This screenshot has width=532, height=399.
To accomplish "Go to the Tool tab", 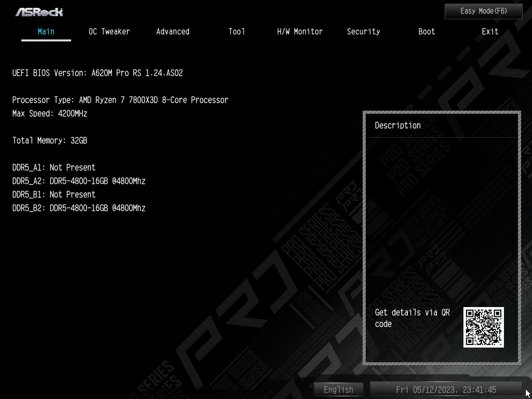I will [x=236, y=32].
